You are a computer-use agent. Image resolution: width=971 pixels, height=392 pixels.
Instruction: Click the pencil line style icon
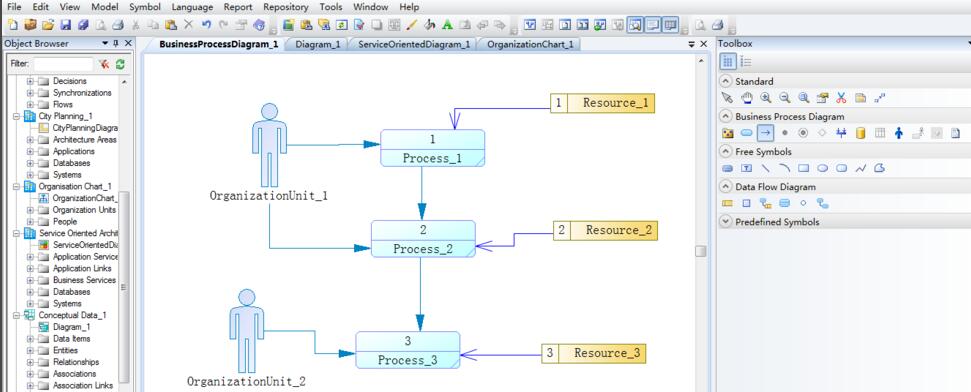[x=412, y=25]
